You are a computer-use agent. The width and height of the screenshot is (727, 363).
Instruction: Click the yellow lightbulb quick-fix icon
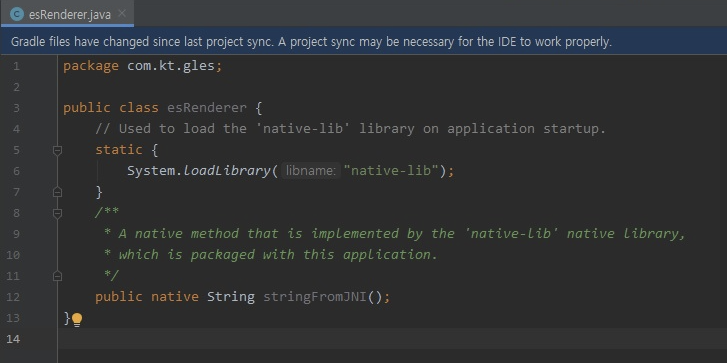[77, 320]
